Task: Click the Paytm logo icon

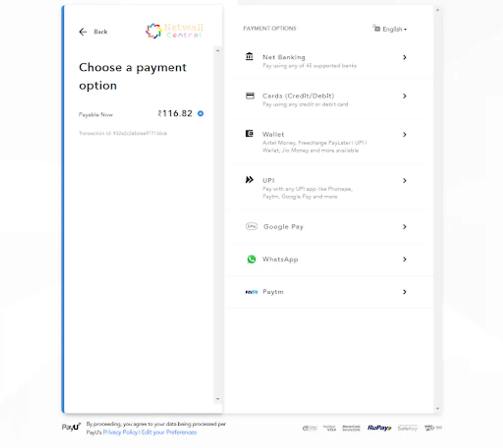Action: 252,292
